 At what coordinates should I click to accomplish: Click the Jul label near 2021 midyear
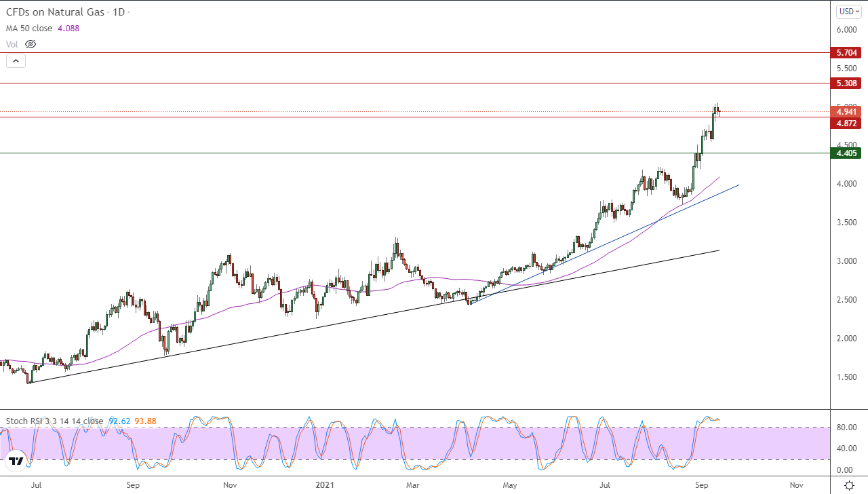pos(606,485)
